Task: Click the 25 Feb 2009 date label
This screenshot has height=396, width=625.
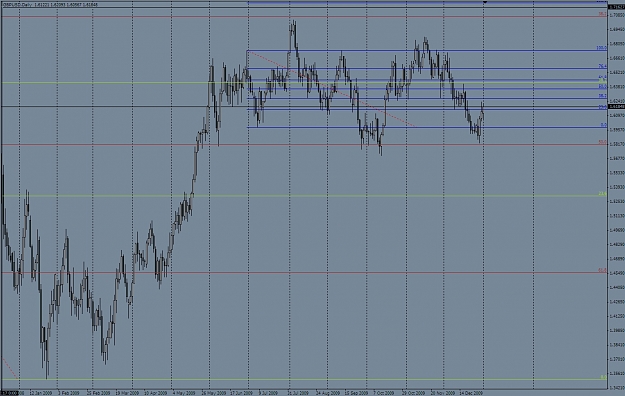Action: (98, 393)
